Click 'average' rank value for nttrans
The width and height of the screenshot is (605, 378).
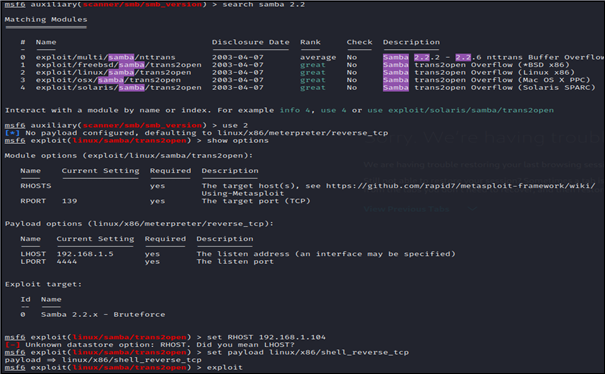click(318, 57)
